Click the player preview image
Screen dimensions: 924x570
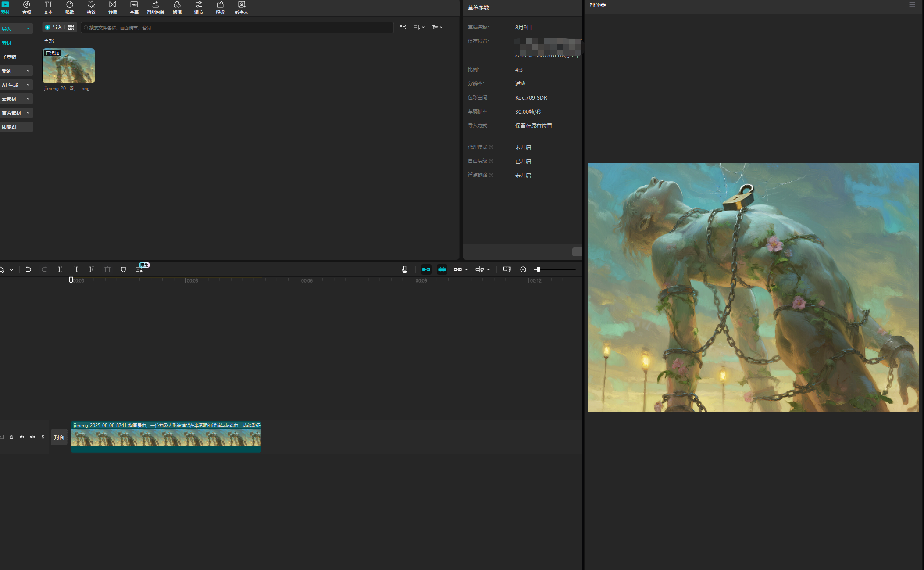753,287
